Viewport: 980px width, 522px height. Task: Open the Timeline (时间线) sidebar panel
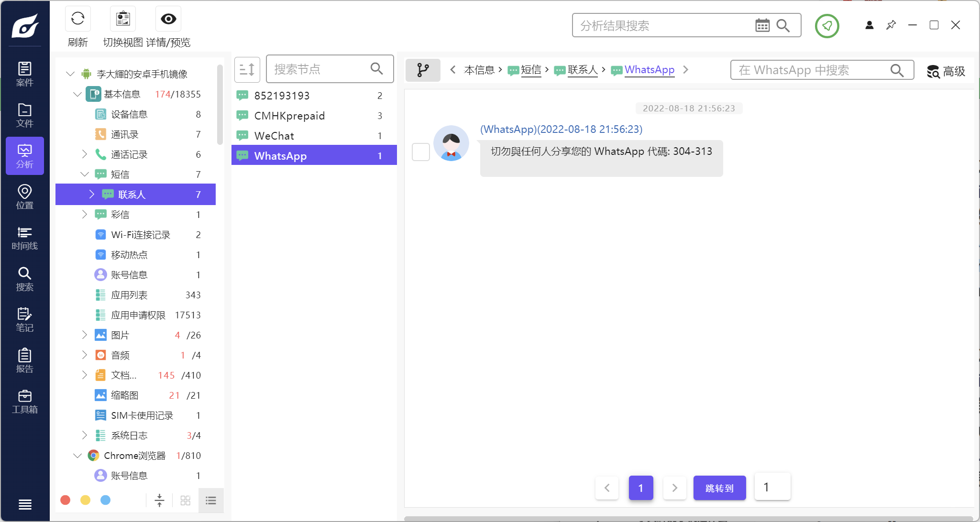pos(24,238)
